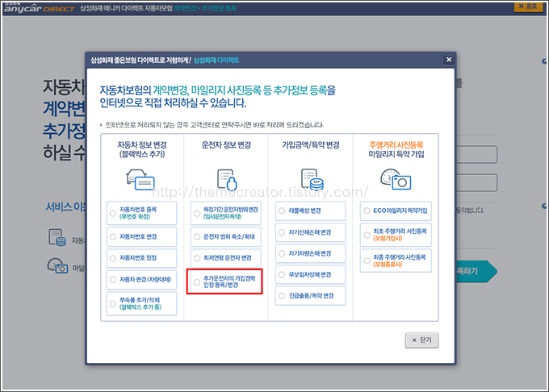Click the document and person icon under 운전자 정보 변경
The image size is (549, 392).
point(227,179)
